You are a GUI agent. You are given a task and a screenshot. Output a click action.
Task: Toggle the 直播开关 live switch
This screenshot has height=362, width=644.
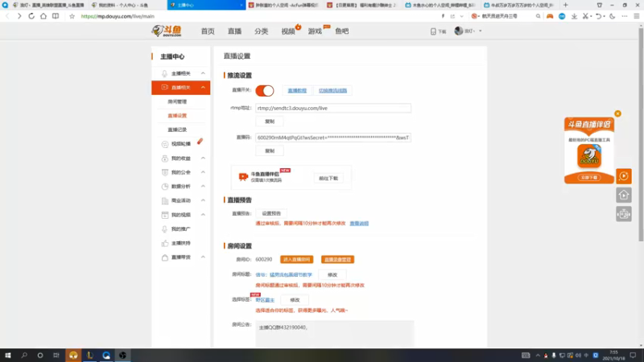coord(265,91)
